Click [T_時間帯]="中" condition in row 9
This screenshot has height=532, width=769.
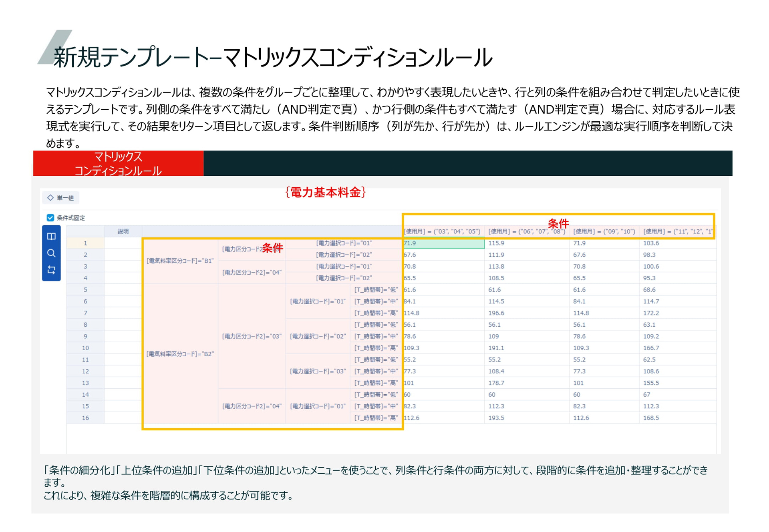tap(376, 336)
